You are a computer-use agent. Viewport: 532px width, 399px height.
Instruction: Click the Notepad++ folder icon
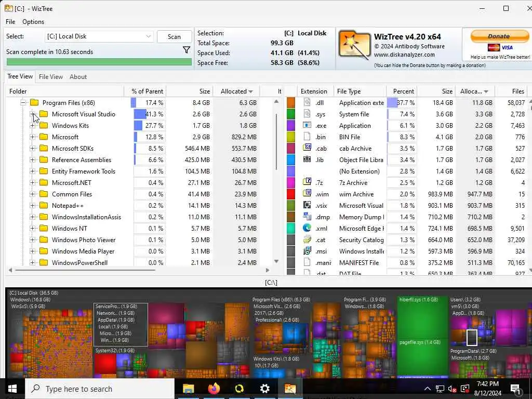point(44,205)
